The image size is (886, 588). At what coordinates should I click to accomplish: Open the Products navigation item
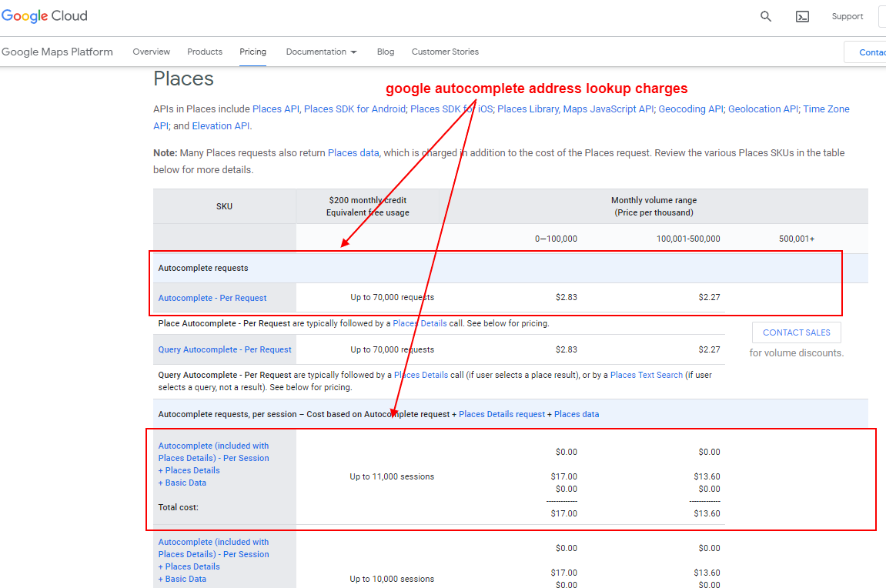[x=204, y=52]
